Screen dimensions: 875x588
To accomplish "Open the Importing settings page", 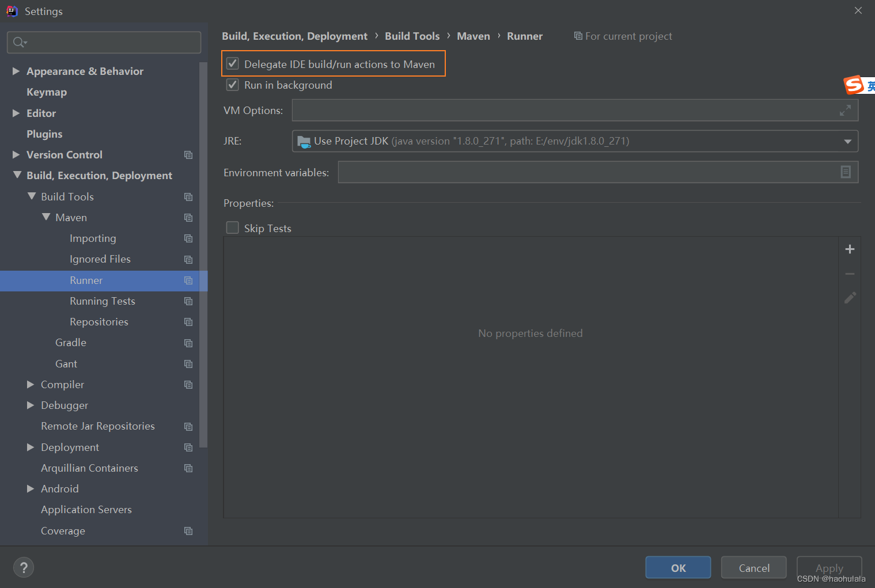I will point(93,238).
